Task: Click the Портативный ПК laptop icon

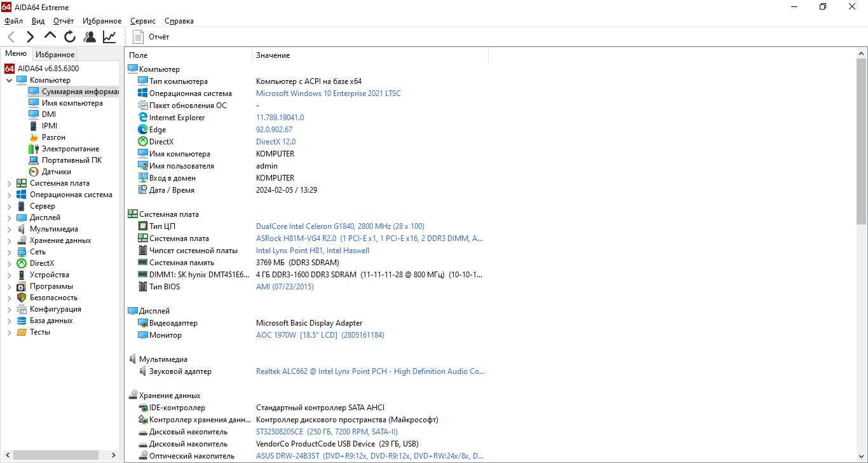Action: click(x=34, y=160)
